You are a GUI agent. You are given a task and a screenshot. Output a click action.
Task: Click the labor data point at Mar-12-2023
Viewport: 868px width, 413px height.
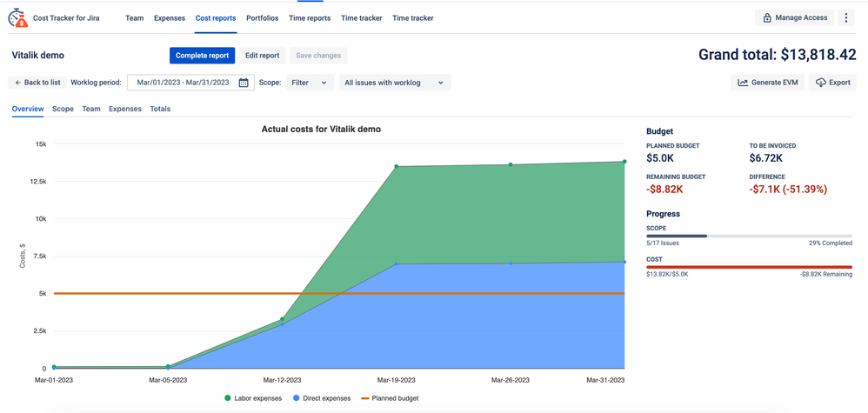click(x=283, y=319)
